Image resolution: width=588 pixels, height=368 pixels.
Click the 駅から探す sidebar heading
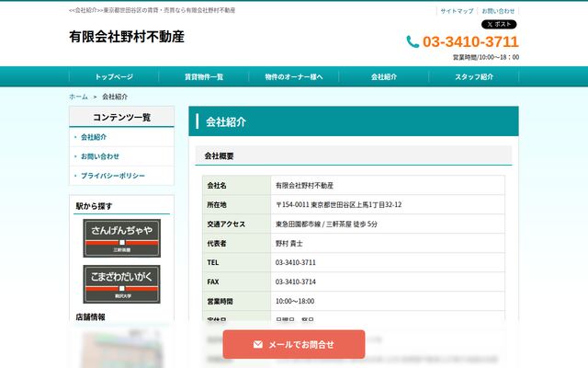94,206
